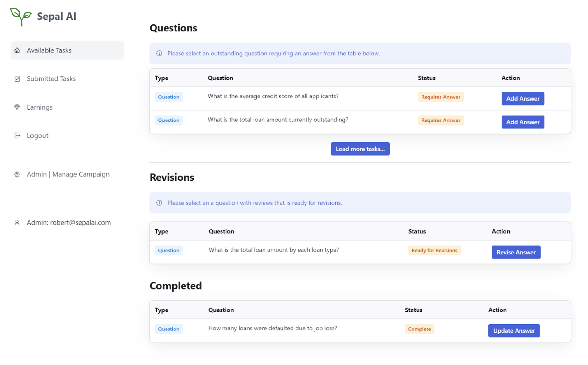Click the info icon in Revisions banner
Viewport: 588px width, 365px height.
pyautogui.click(x=159, y=203)
